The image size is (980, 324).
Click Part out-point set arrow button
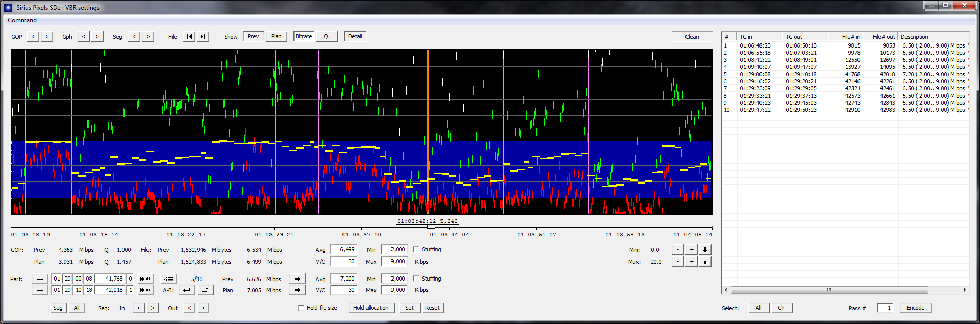(40, 290)
